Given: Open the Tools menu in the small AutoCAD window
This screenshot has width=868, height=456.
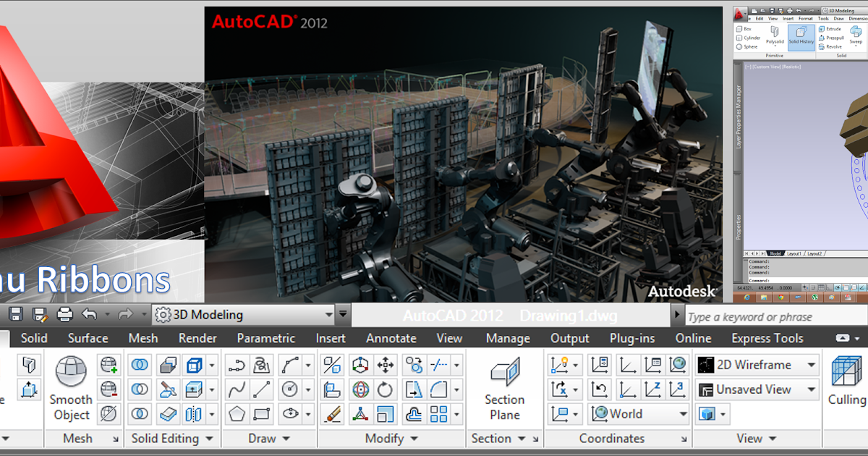Looking at the screenshot, I should (x=823, y=18).
